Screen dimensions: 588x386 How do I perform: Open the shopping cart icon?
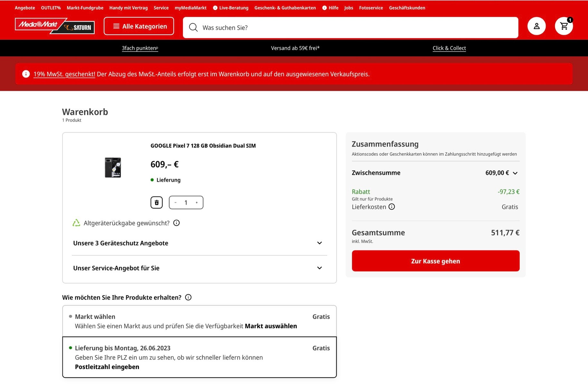pyautogui.click(x=564, y=26)
